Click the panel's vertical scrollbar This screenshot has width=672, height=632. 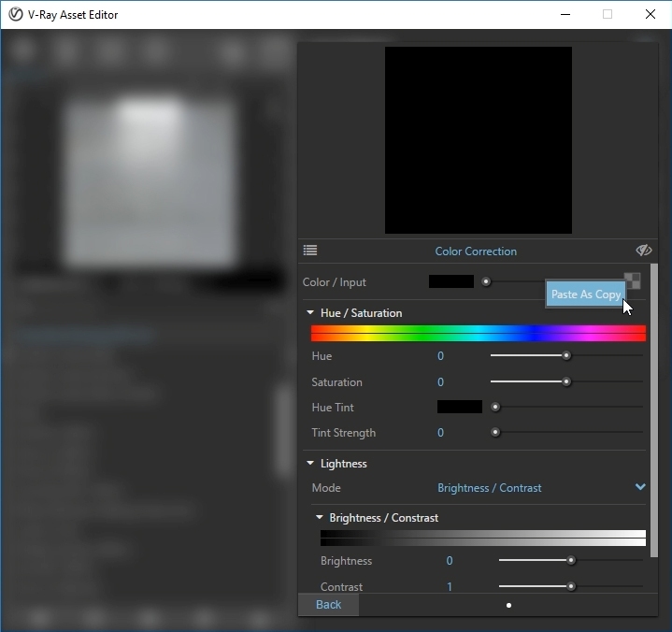(x=652, y=421)
